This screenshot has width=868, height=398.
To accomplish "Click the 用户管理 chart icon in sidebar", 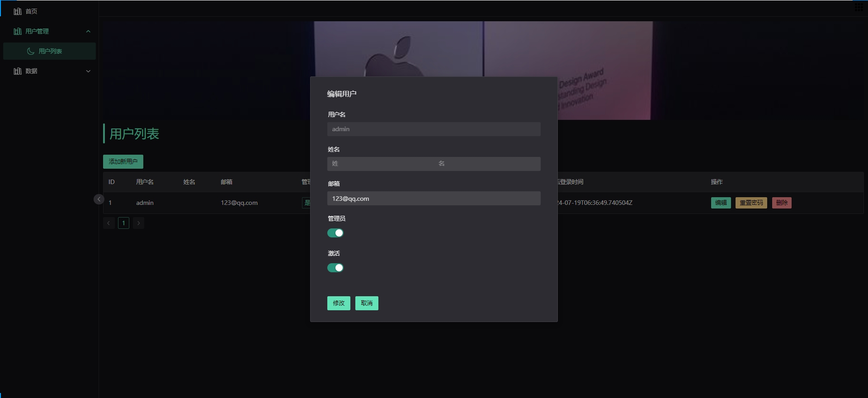I will click(18, 31).
